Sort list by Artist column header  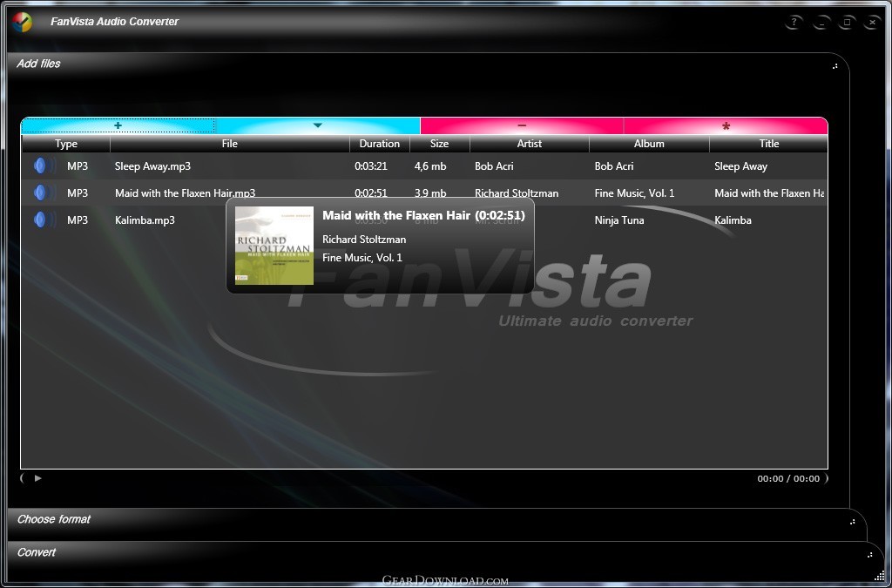[529, 144]
